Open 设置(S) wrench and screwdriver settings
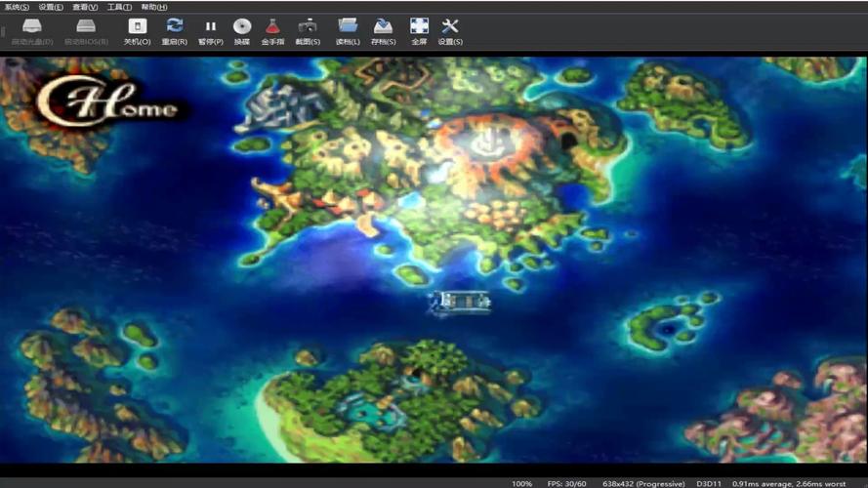The image size is (868, 488). point(450,26)
